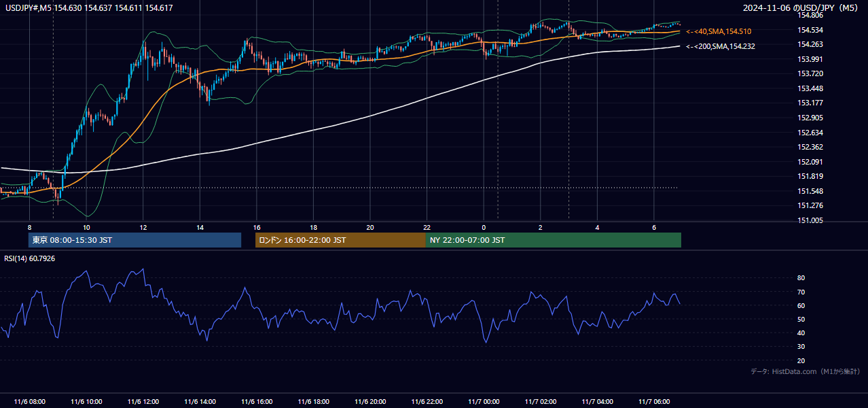Click hour tick 0 under price chart

point(484,227)
